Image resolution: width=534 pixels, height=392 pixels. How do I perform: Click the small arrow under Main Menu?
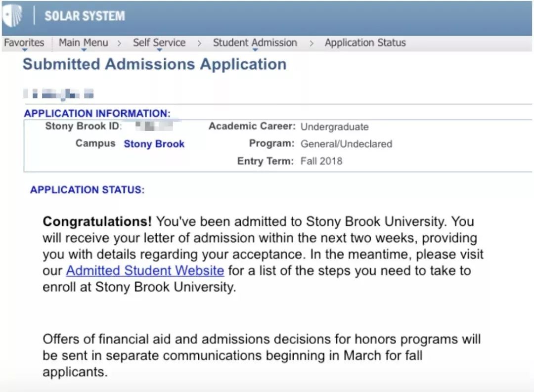[x=84, y=50]
